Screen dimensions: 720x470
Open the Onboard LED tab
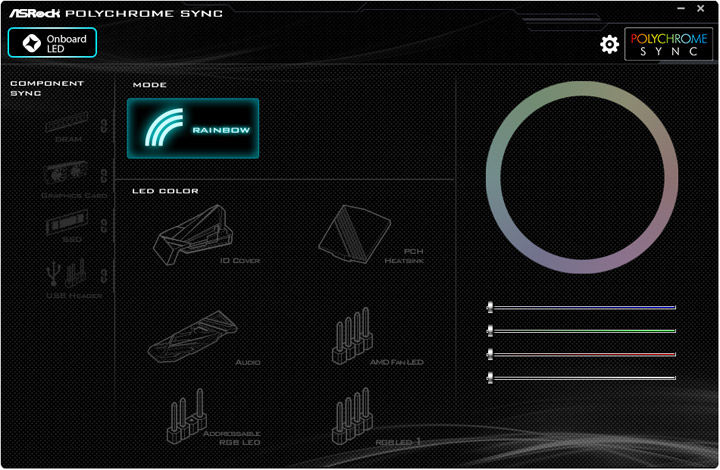[52, 43]
